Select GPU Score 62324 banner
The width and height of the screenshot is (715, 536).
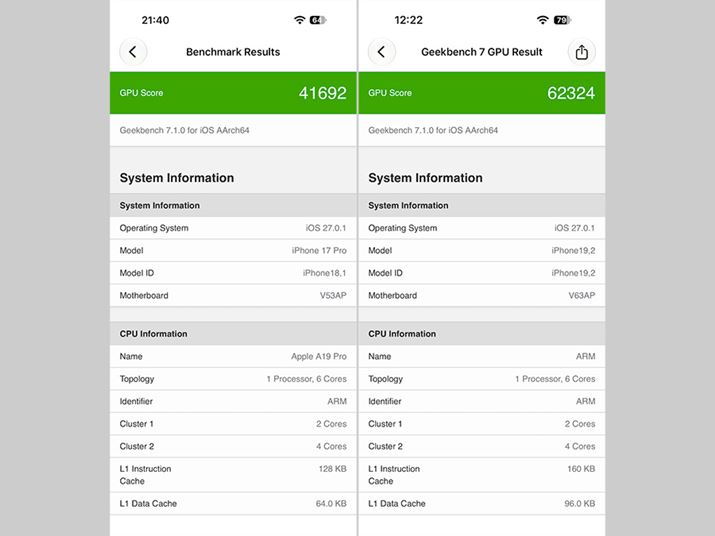pyautogui.click(x=482, y=93)
